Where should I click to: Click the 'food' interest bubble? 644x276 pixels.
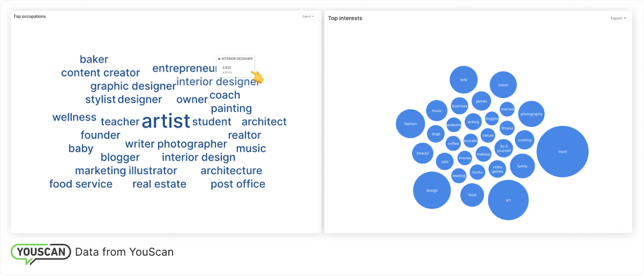tap(472, 195)
